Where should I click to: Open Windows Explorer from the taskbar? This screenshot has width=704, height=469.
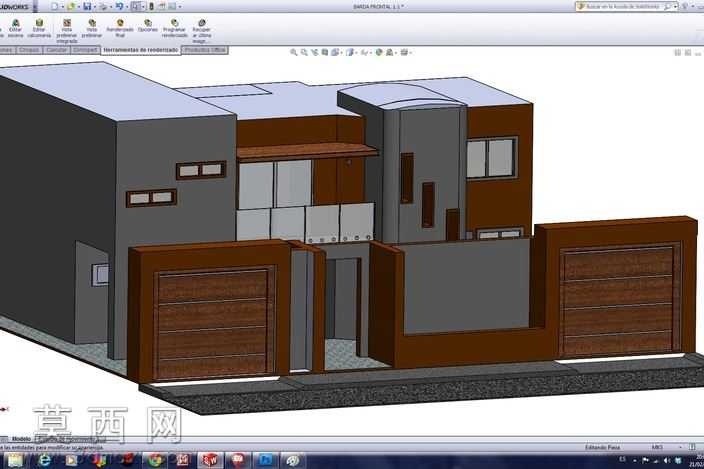click(15, 461)
